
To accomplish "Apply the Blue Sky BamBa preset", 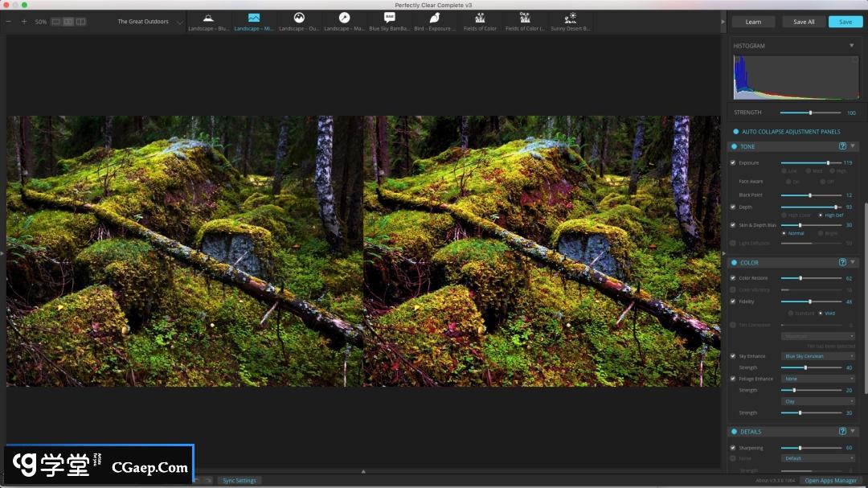I will pyautogui.click(x=389, y=22).
